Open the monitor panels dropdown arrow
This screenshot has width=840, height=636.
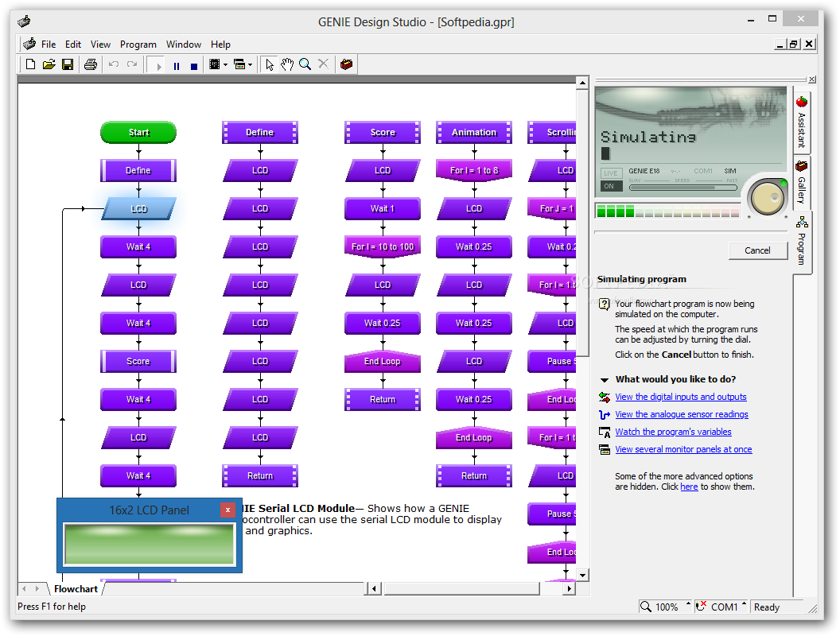coord(251,64)
